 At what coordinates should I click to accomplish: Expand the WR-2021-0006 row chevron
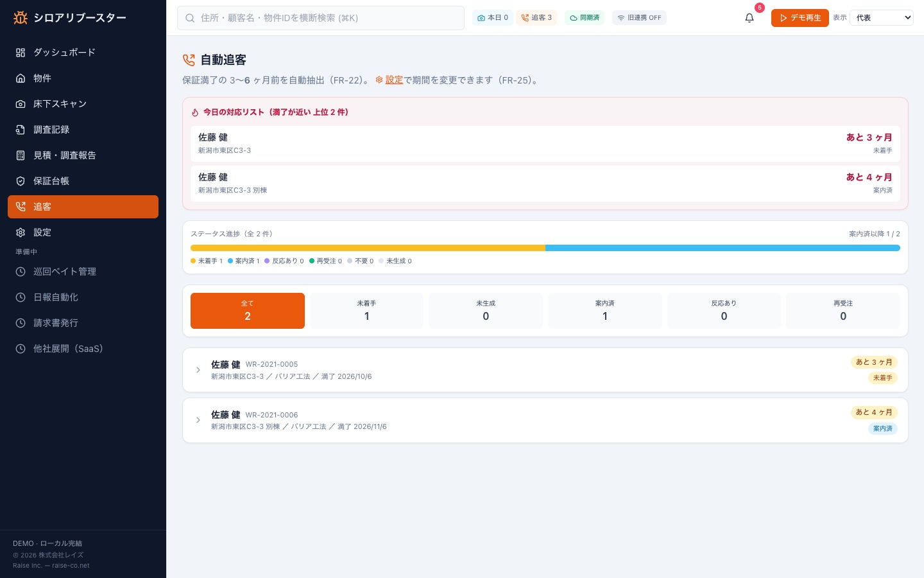click(x=198, y=420)
